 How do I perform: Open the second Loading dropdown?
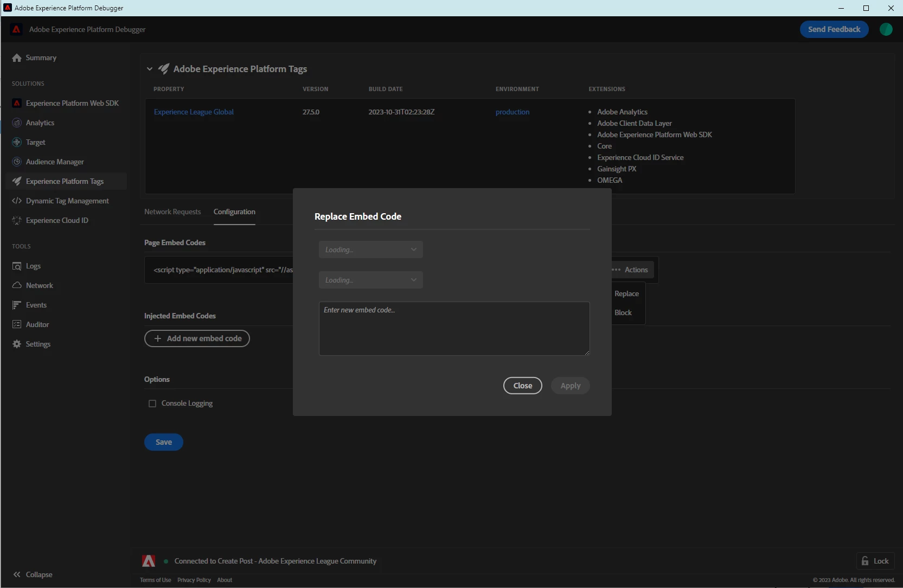(371, 280)
